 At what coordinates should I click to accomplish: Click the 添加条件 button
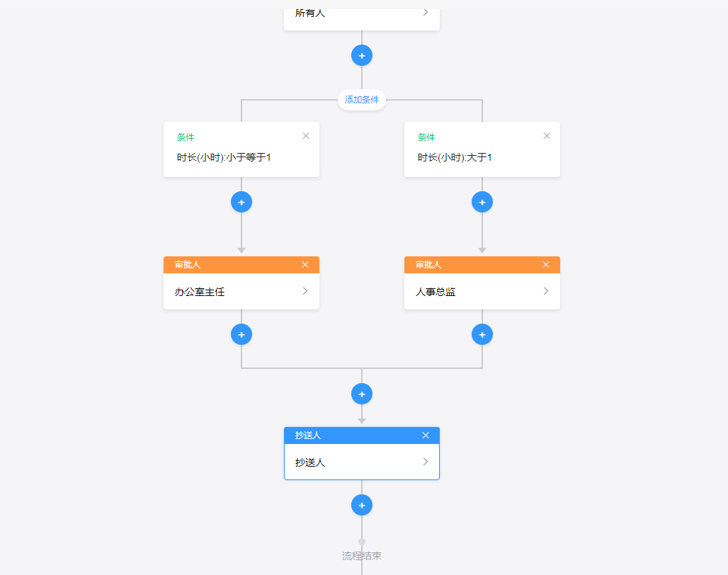pos(362,100)
